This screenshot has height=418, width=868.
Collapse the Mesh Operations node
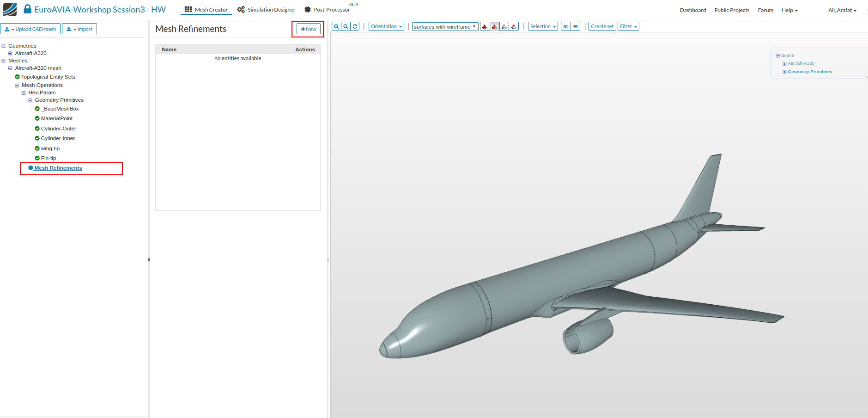coord(17,86)
